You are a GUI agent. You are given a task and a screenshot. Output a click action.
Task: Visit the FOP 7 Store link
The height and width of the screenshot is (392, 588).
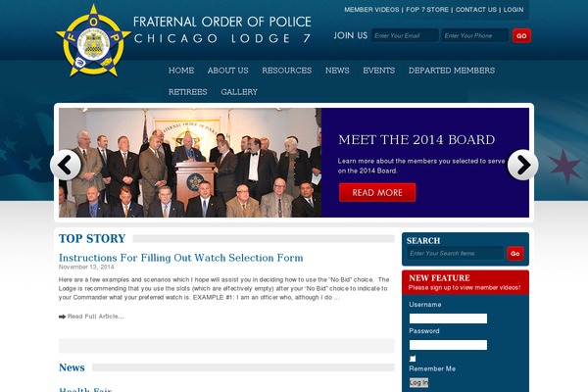coord(427,10)
